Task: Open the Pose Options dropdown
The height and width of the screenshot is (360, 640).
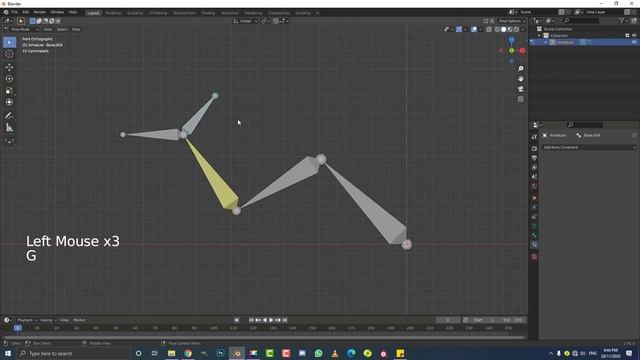Action: click(x=511, y=21)
